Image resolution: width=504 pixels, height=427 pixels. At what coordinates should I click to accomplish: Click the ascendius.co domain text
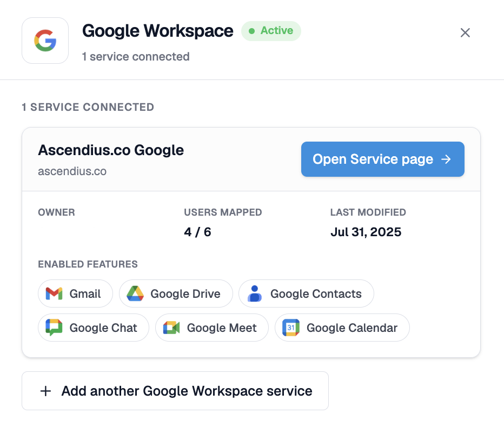point(72,171)
